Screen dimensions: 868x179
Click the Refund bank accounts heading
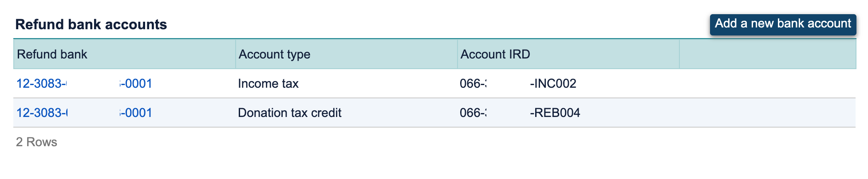pos(91,24)
